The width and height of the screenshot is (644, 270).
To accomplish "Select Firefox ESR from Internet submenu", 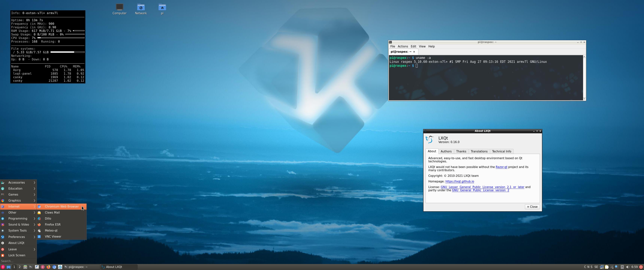I will (x=52, y=224).
